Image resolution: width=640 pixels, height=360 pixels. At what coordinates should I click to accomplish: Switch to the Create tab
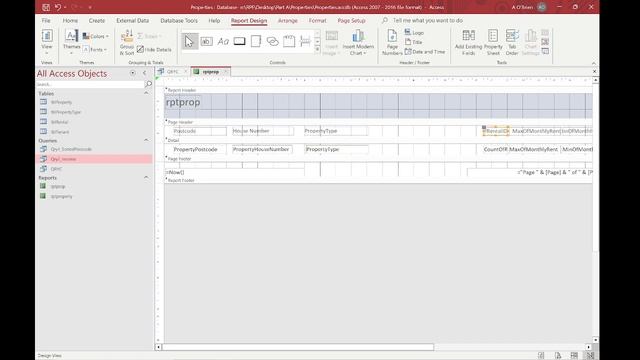(x=97, y=20)
